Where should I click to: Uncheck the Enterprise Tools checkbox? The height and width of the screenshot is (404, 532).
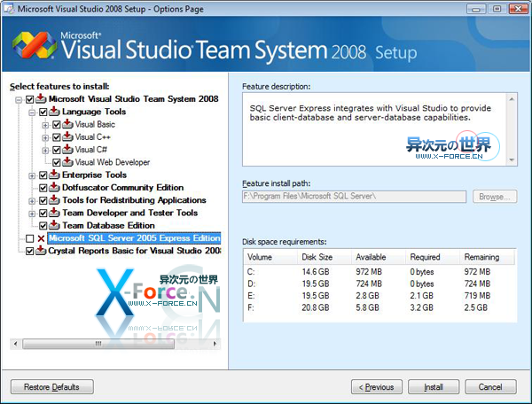click(x=43, y=175)
